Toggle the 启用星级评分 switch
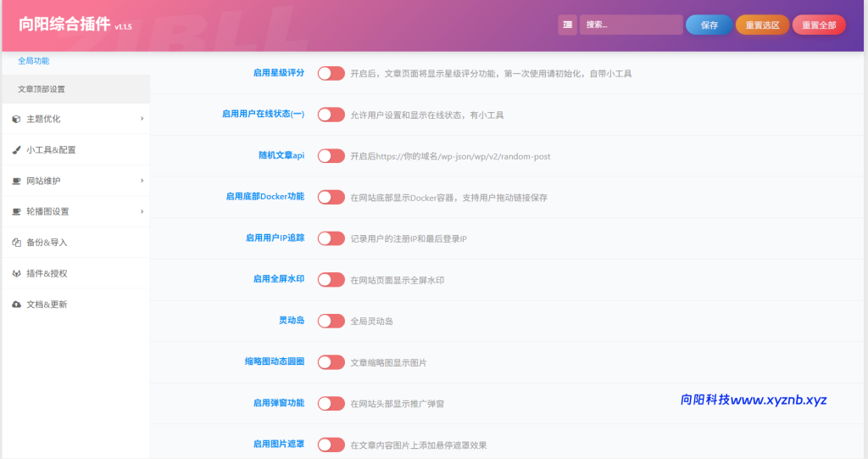 coord(331,74)
